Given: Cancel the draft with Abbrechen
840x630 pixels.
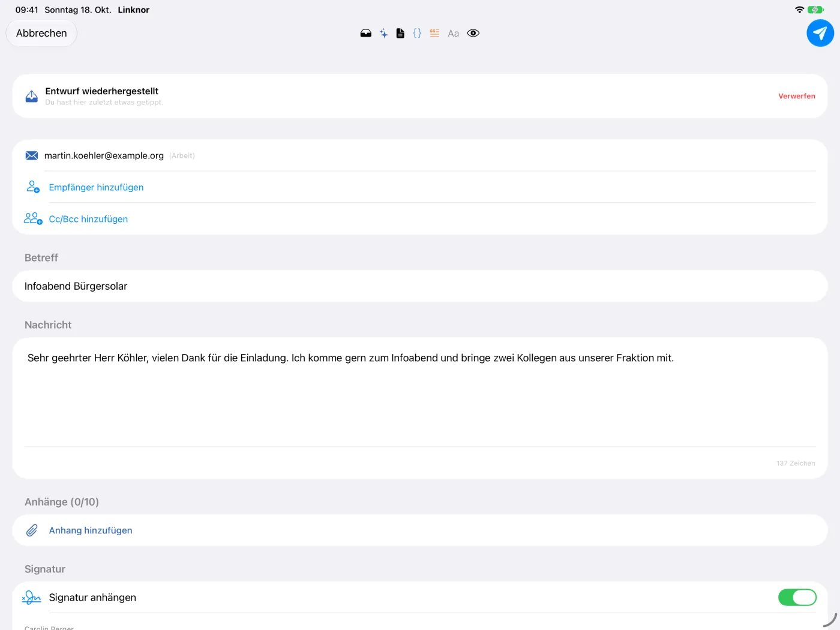Looking at the screenshot, I should 41,33.
